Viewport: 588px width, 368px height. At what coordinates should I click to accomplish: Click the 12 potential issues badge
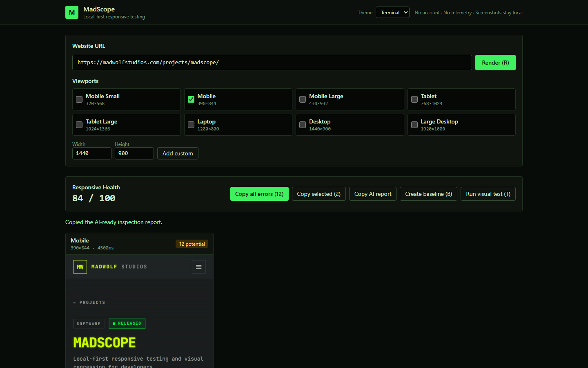192,244
